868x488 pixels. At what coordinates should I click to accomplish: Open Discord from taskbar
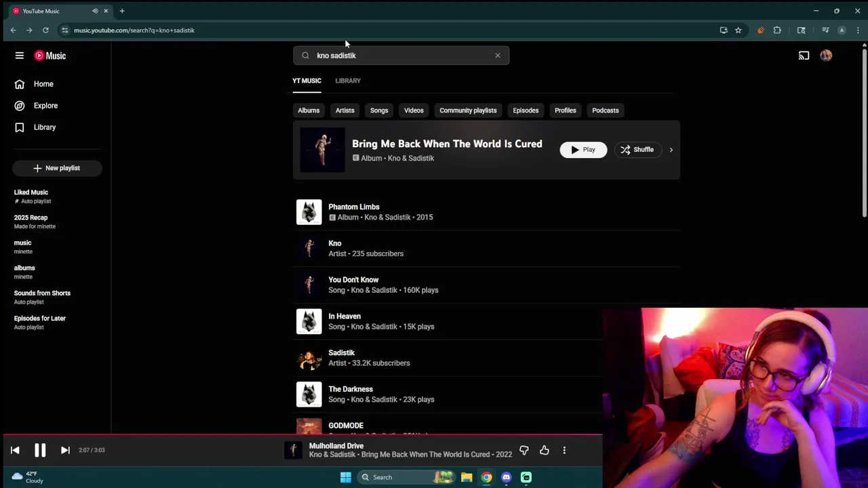[507, 477]
